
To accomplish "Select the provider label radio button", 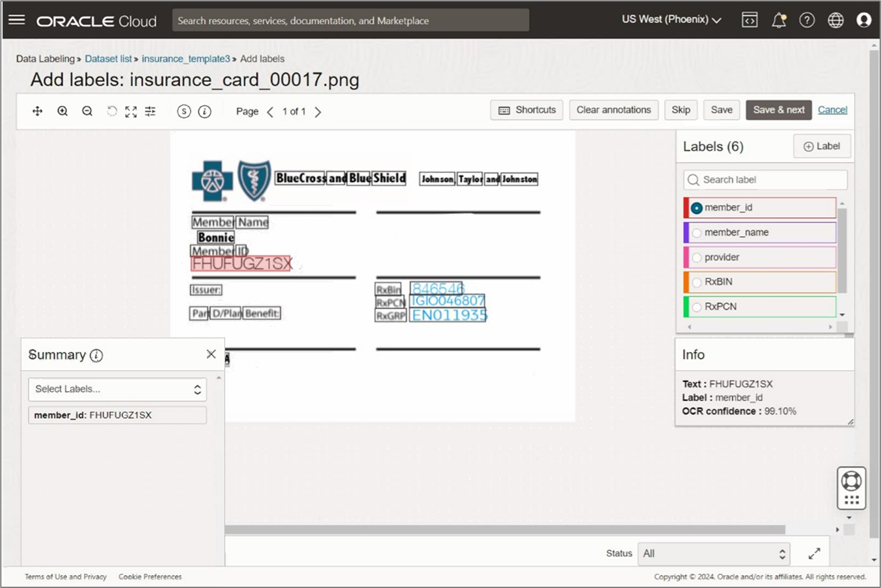I will [696, 257].
